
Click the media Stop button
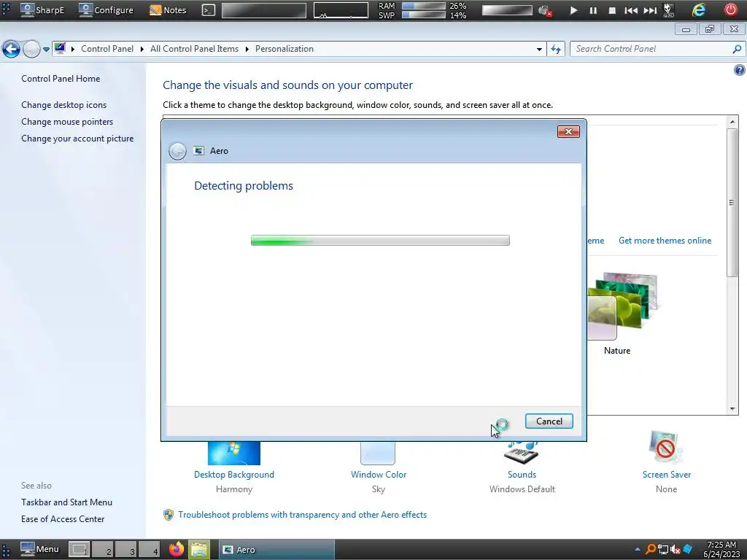[x=612, y=10]
